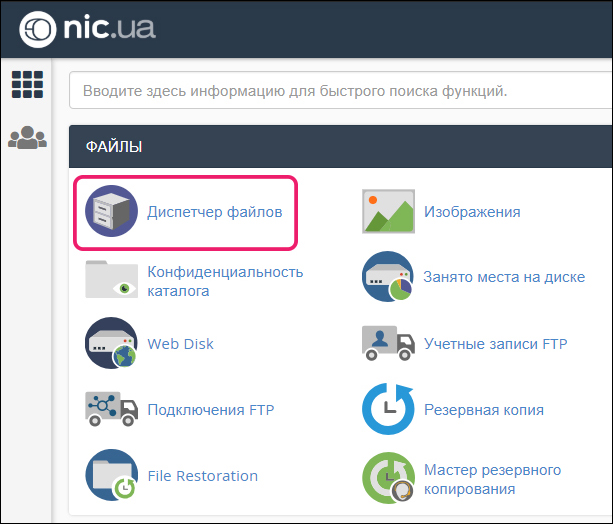The height and width of the screenshot is (524, 613).
Task: Open the grid home icon in sidebar
Action: point(27,85)
